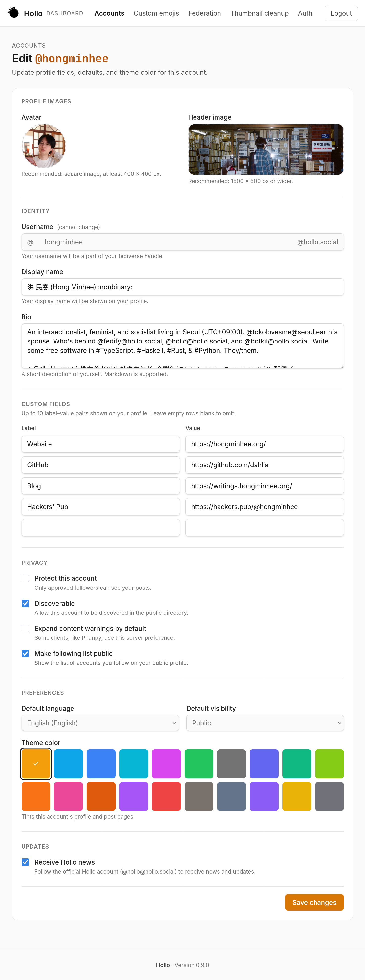Image resolution: width=365 pixels, height=980 pixels.
Task: Enable Protect this account checkbox
Action: click(x=25, y=578)
